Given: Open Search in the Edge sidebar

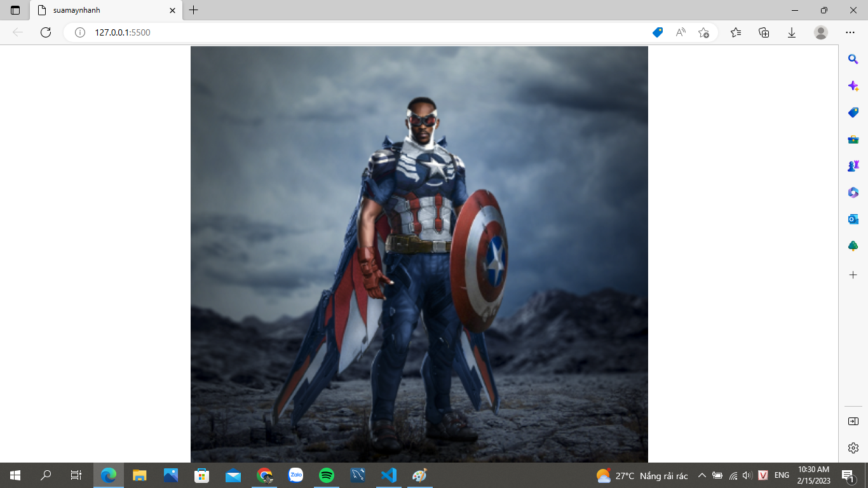Looking at the screenshot, I should (853, 59).
